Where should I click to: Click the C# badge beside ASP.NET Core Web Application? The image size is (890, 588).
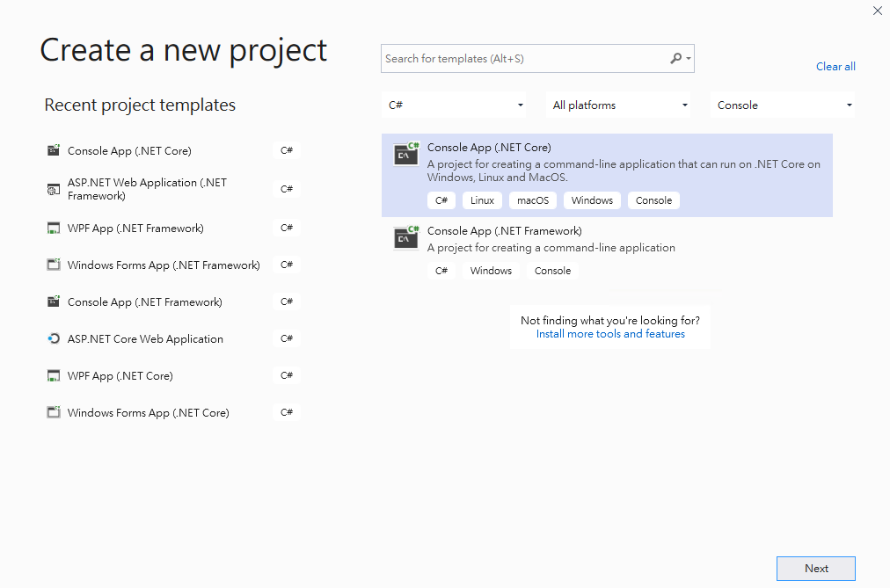tap(287, 338)
